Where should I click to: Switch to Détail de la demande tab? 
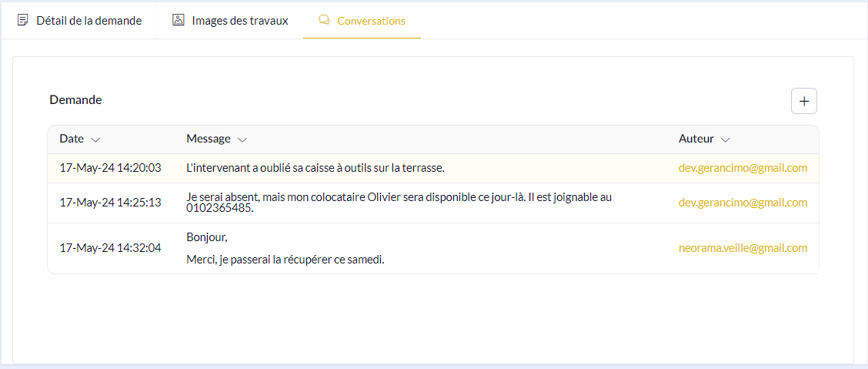tap(88, 21)
